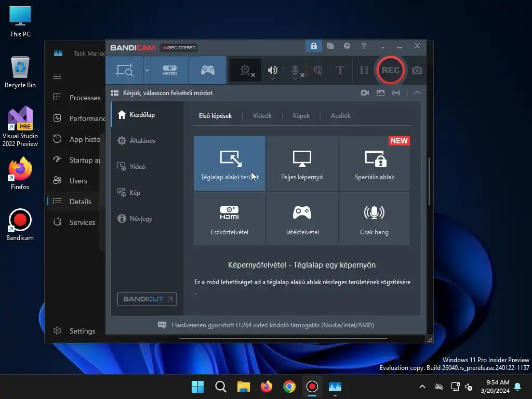Viewport: 532px width, 399px height.
Task: Open Processes in Task Manager
Action: (x=77, y=98)
